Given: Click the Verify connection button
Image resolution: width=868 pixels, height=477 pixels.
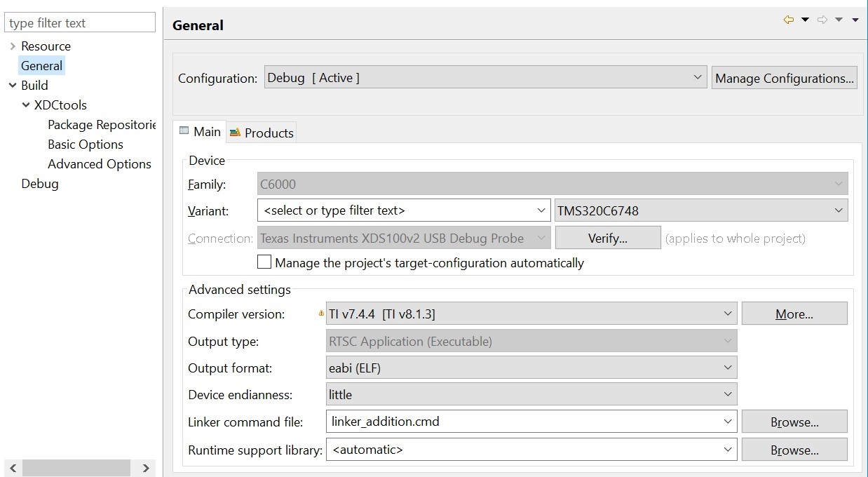Looking at the screenshot, I should tap(608, 238).
